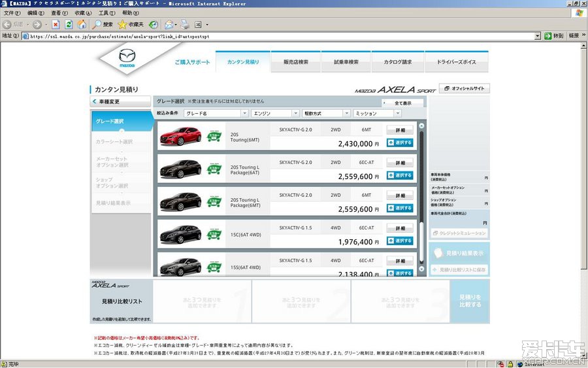Open the 帮助(H) menu
The image size is (588, 368).
[x=130, y=13]
